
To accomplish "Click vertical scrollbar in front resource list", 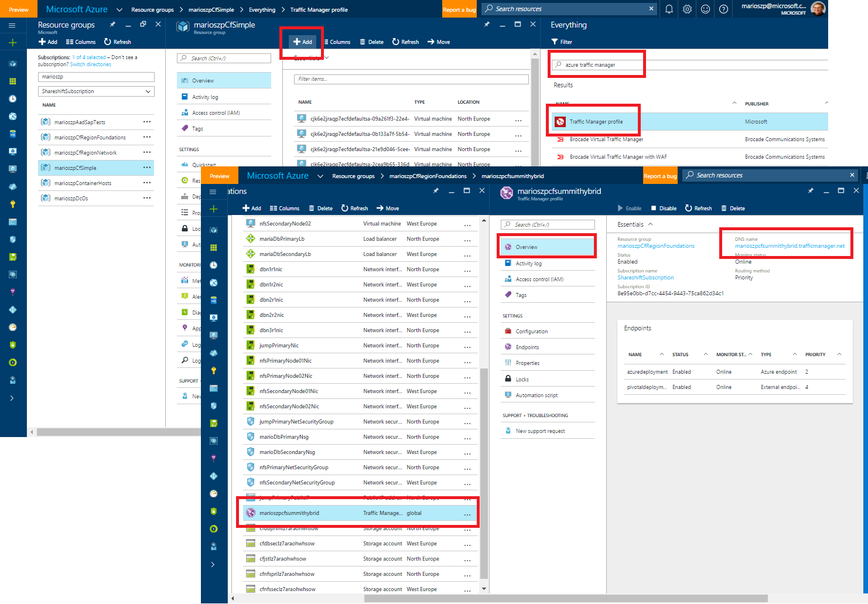I will tap(484, 475).
